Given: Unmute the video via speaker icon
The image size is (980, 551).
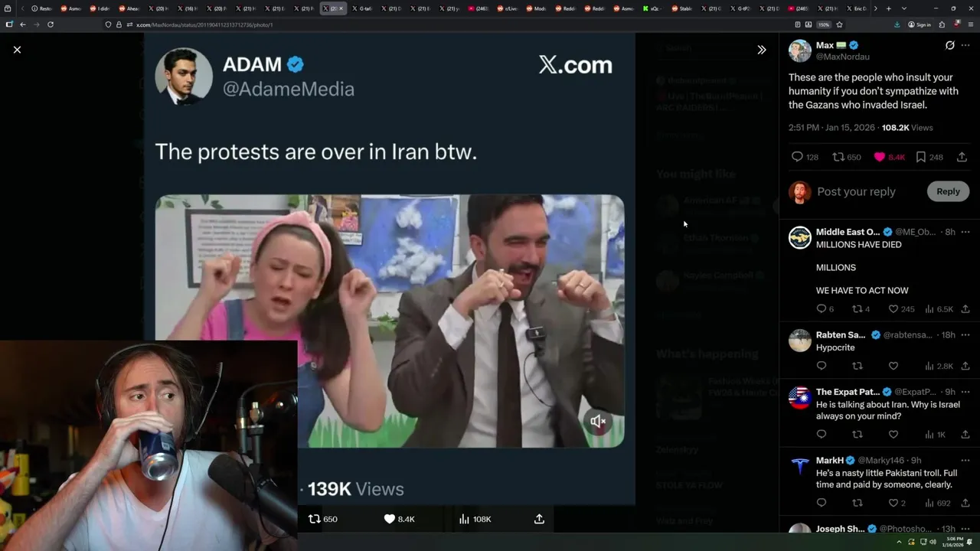Looking at the screenshot, I should (598, 422).
